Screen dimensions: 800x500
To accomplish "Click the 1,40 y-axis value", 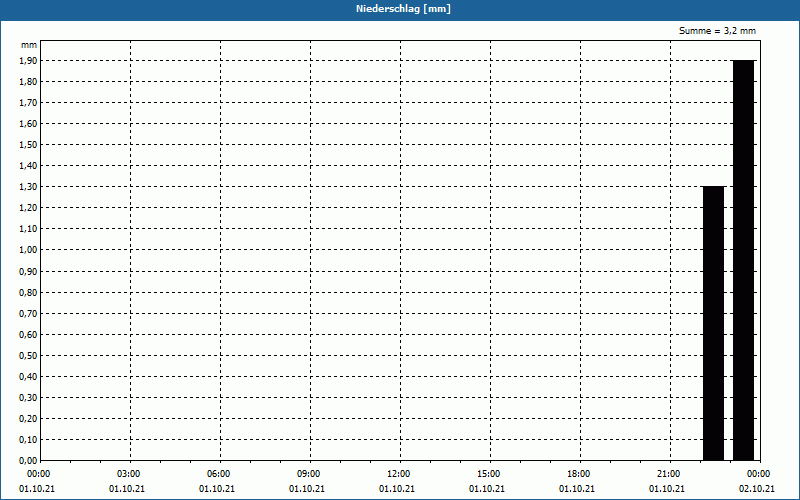I will (28, 166).
